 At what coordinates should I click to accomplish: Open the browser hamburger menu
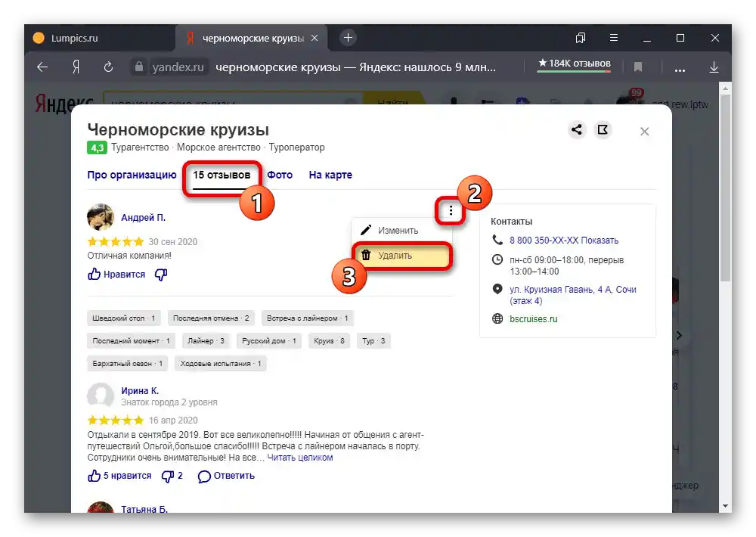pyautogui.click(x=614, y=38)
